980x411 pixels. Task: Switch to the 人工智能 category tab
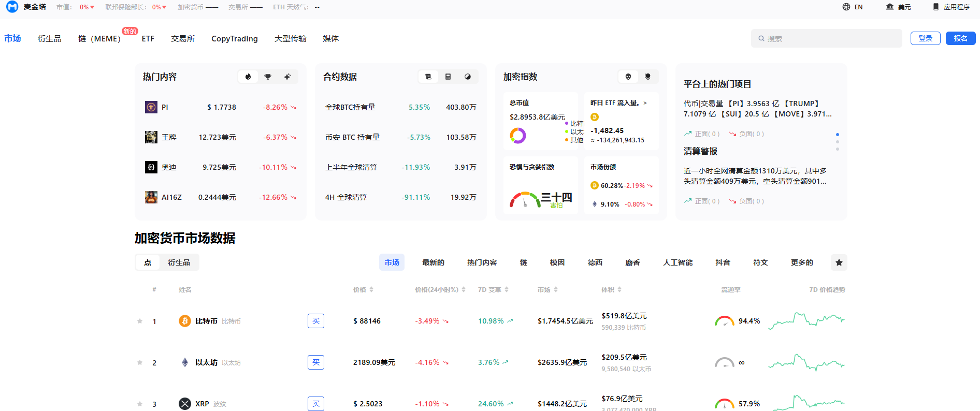click(x=678, y=262)
